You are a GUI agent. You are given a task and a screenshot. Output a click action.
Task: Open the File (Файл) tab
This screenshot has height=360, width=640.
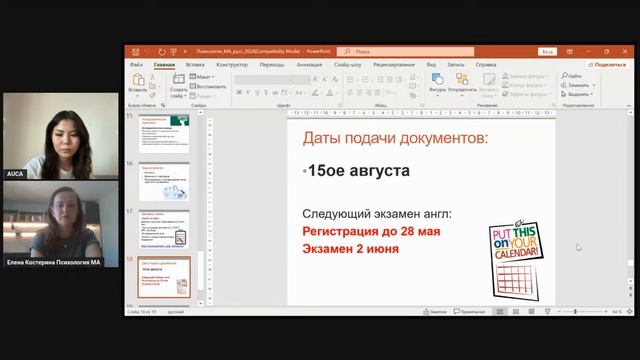coord(136,64)
